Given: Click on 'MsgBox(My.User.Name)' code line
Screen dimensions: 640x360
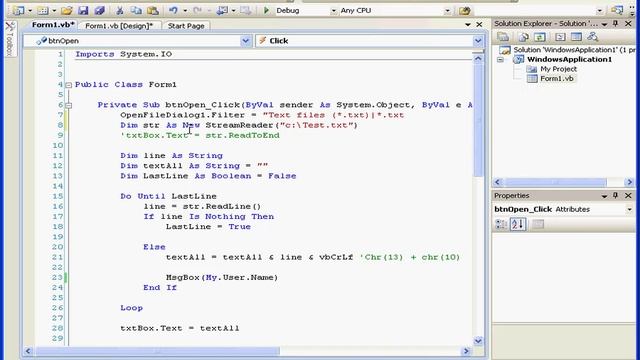Looking at the screenshot, I should [222, 278].
